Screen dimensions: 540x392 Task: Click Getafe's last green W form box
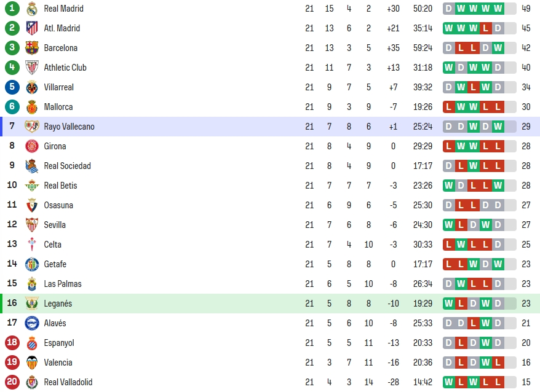pos(498,264)
